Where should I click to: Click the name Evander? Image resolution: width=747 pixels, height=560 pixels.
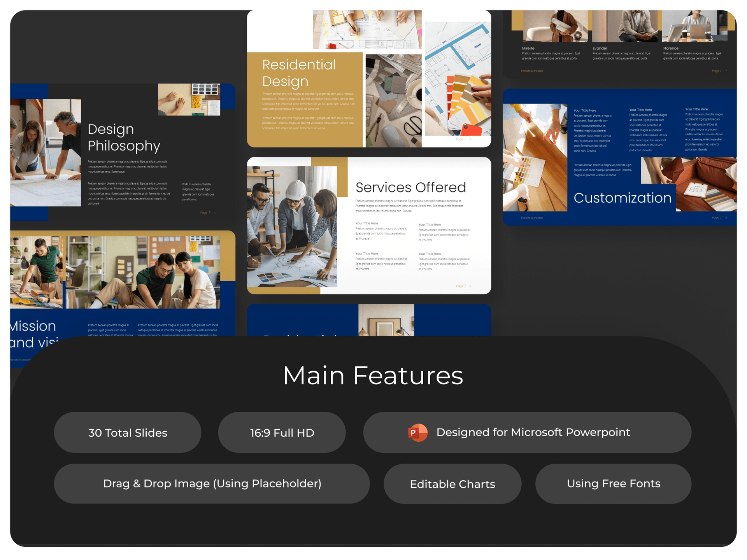click(600, 48)
